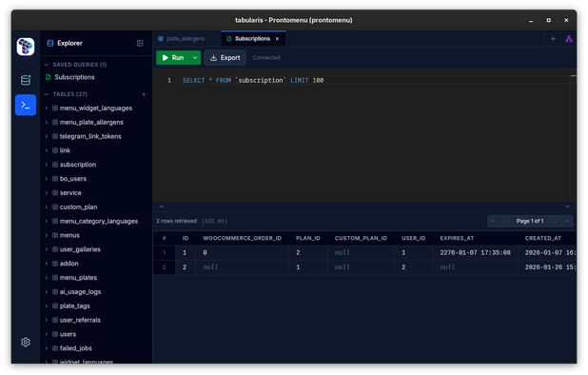Click table icon next to bo_users

click(x=55, y=179)
